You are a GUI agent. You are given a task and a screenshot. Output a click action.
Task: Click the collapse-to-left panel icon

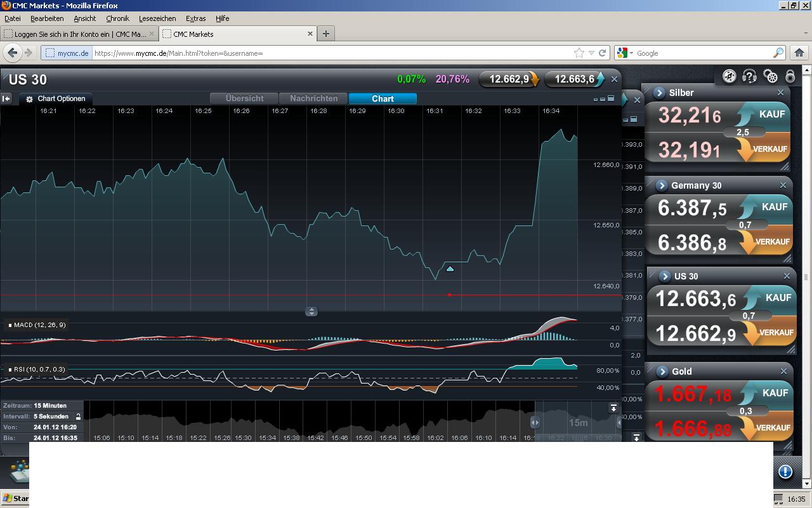[6, 98]
